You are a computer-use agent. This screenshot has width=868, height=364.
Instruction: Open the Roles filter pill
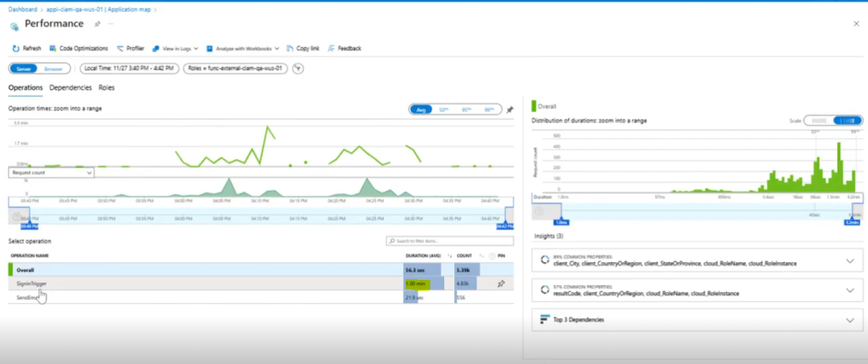coord(236,69)
